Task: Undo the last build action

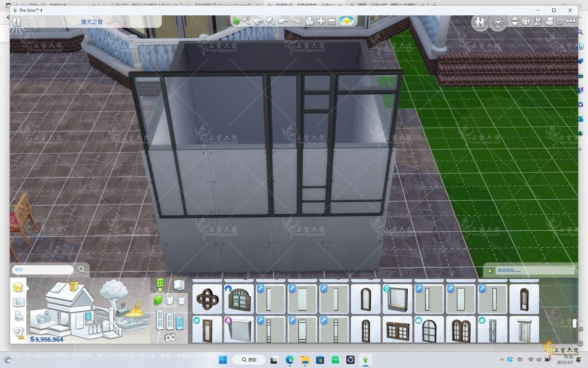Action: 283,21
